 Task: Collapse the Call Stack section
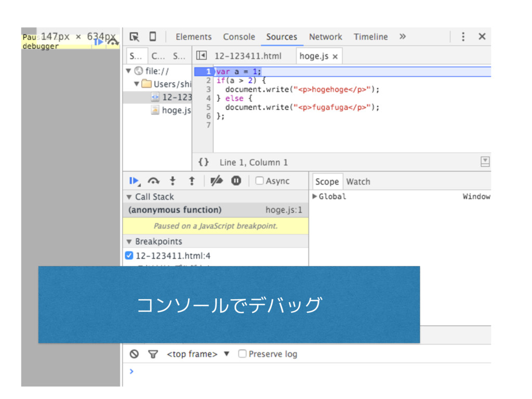tap(129, 197)
